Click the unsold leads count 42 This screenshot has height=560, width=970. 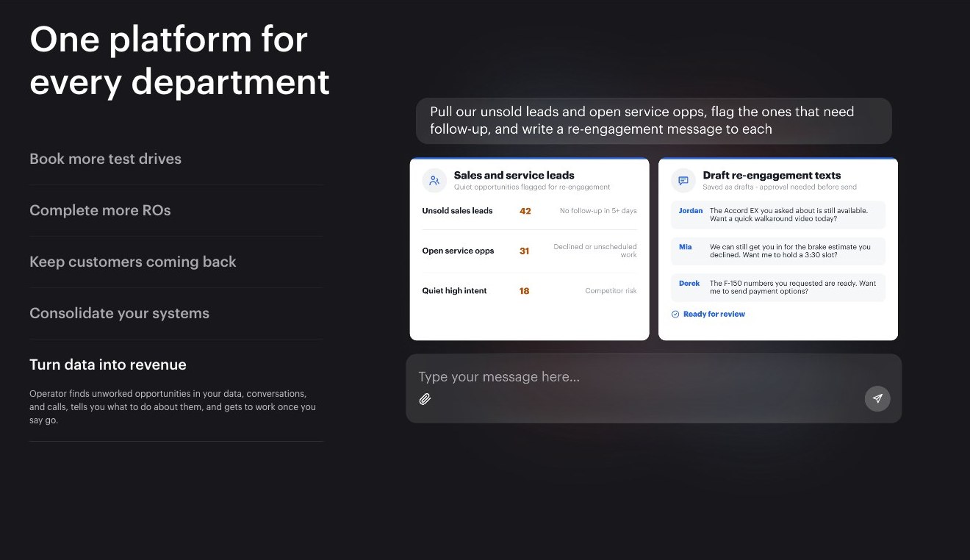point(525,211)
